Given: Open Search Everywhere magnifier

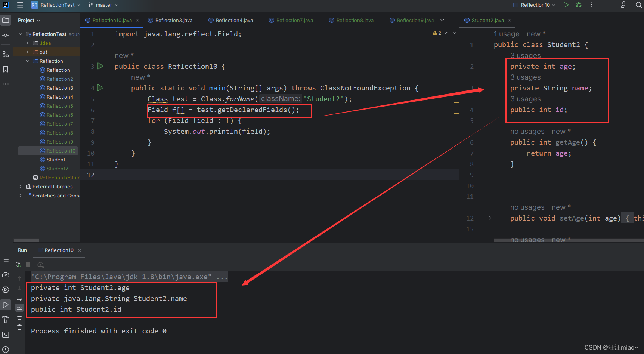Looking at the screenshot, I should tap(638, 5).
